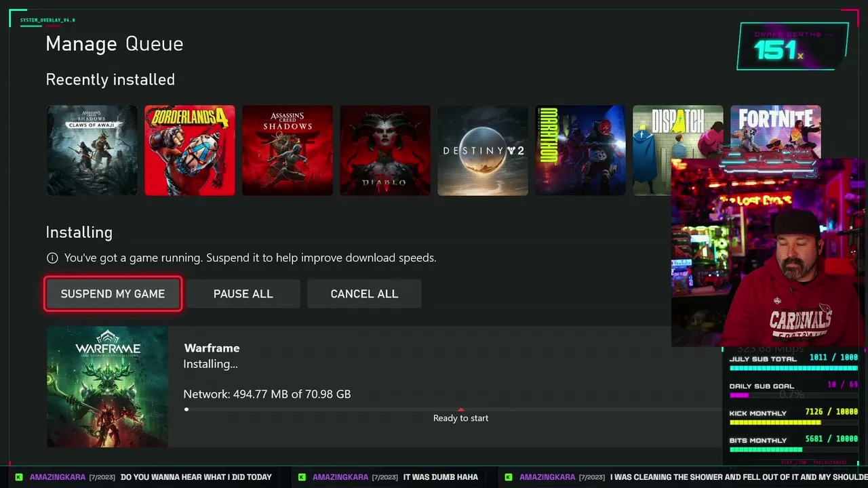Click the 'JULY SUB TOTAL' label

[x=763, y=359]
